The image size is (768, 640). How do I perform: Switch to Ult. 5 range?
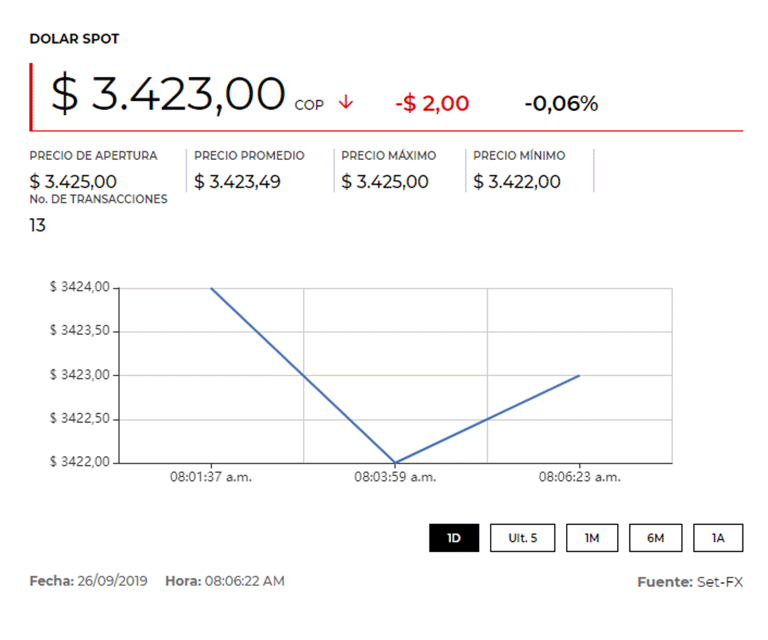point(522,538)
